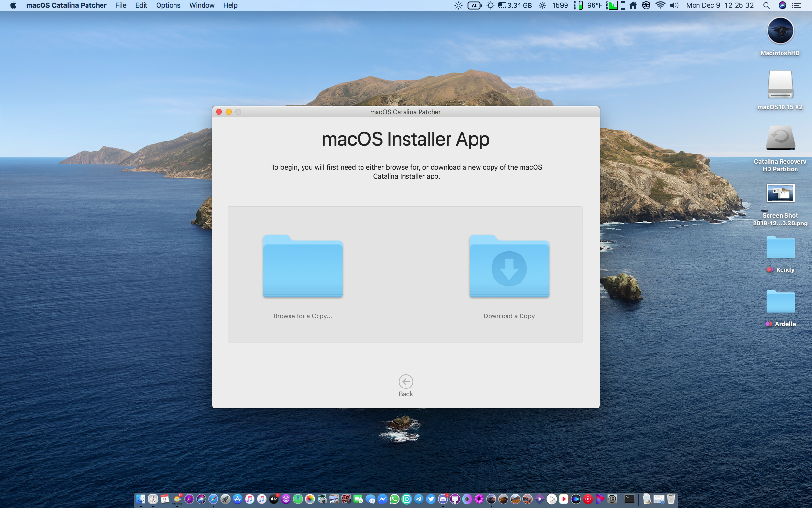Image resolution: width=812 pixels, height=508 pixels.
Task: Click the brightness control in the menu bar
Action: click(458, 6)
